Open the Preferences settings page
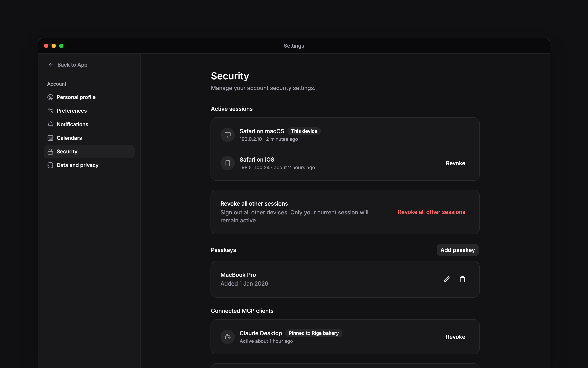 tap(89, 111)
